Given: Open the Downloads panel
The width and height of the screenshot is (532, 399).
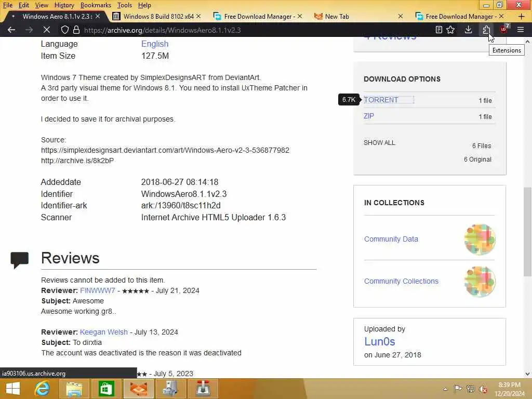Looking at the screenshot, I should point(468,30).
